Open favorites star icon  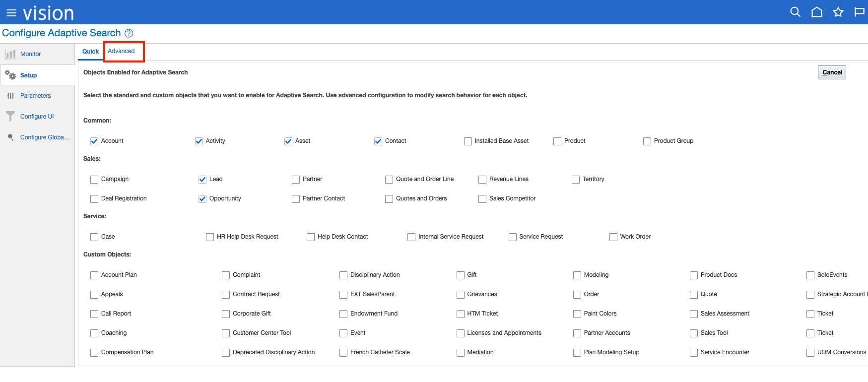pos(838,12)
